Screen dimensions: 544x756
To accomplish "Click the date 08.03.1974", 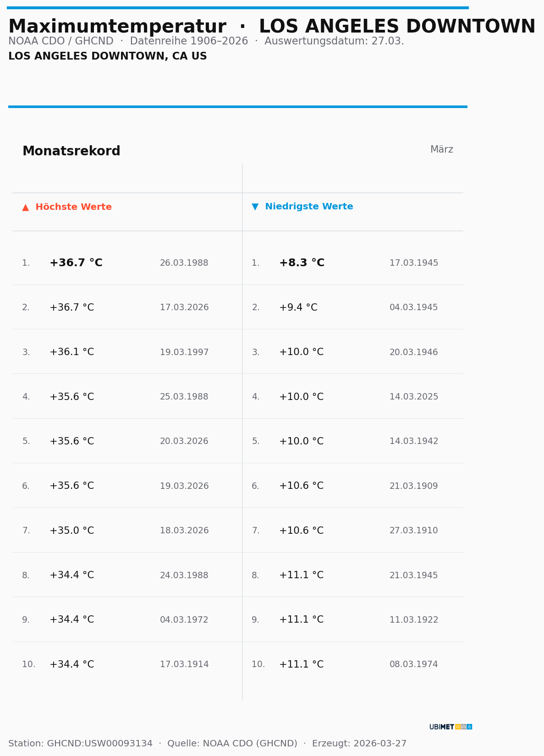I will [x=413, y=664].
